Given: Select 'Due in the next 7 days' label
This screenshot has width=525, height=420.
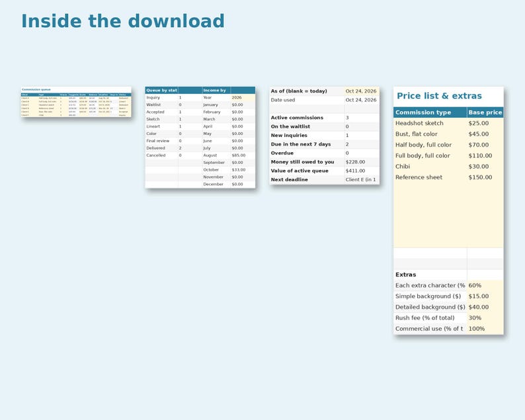Looking at the screenshot, I should click(x=301, y=144).
